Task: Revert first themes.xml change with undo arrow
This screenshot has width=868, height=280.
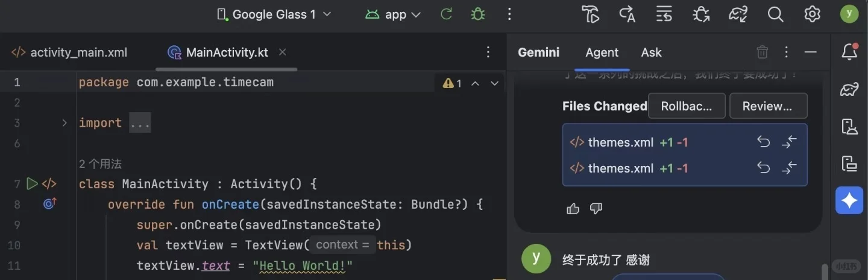Action: coord(764,142)
